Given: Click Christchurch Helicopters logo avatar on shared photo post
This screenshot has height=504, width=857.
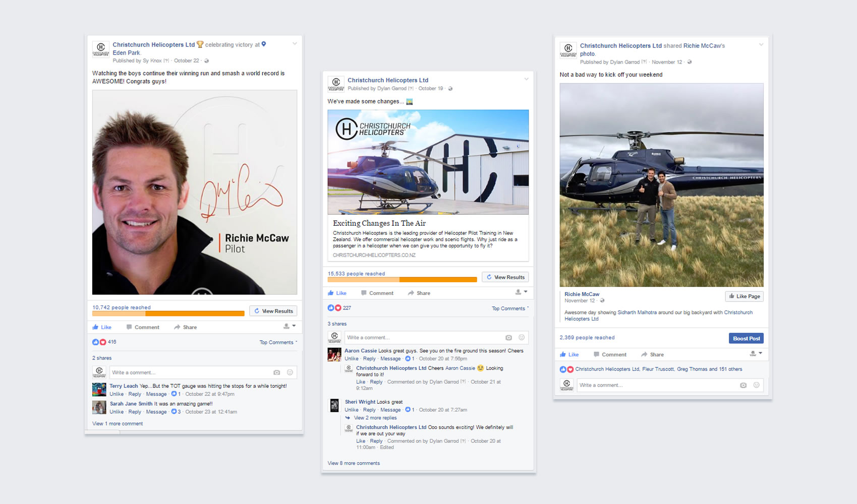Looking at the screenshot, I should coord(568,50).
